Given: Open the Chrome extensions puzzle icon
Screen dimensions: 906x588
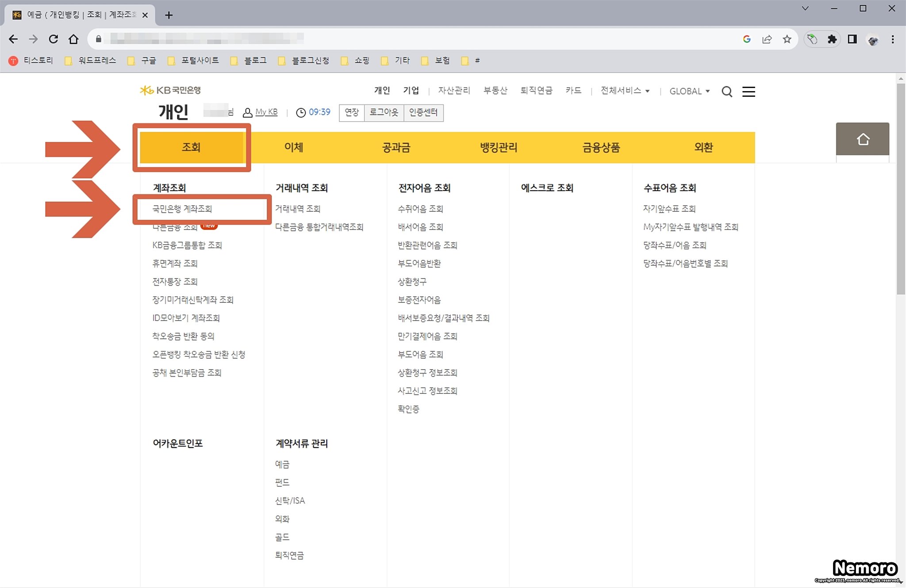Looking at the screenshot, I should coord(832,39).
